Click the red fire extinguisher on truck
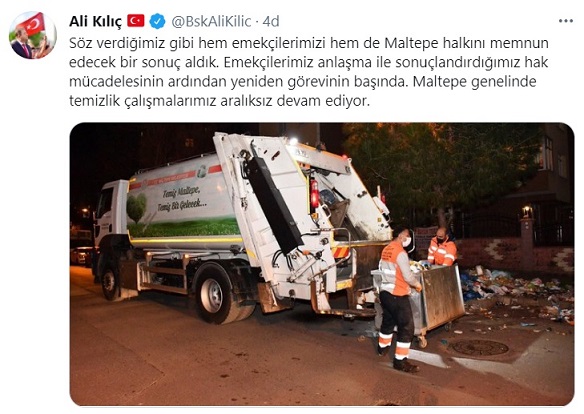 (x=315, y=193)
